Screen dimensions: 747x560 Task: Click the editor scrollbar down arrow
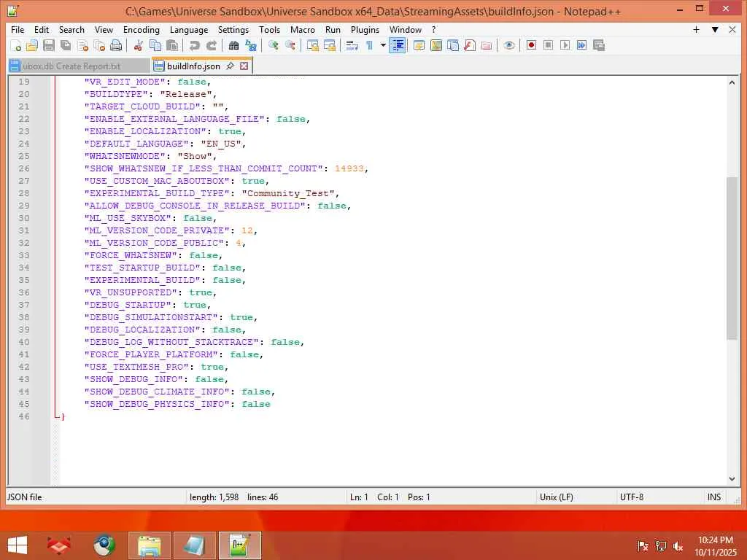[x=732, y=479]
